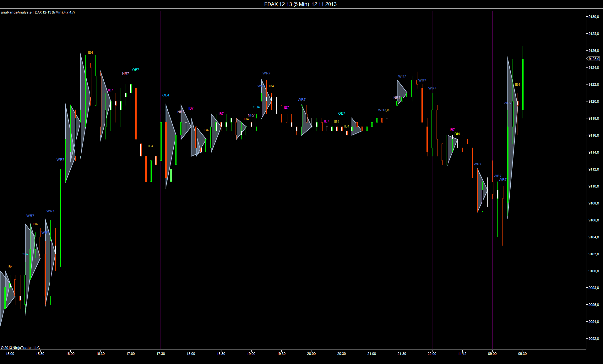
Task: Click the current price marker 9125,0
Action: [594, 59]
